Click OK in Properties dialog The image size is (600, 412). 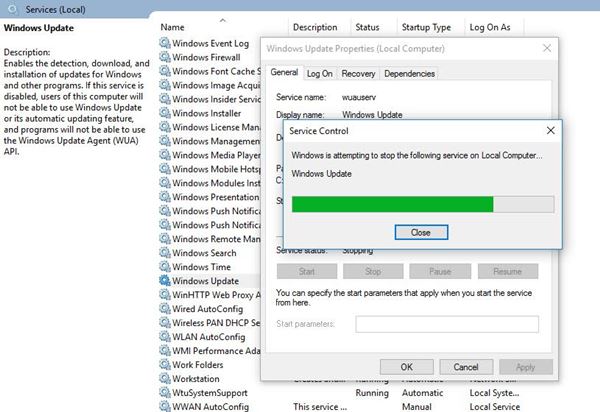pyautogui.click(x=406, y=367)
